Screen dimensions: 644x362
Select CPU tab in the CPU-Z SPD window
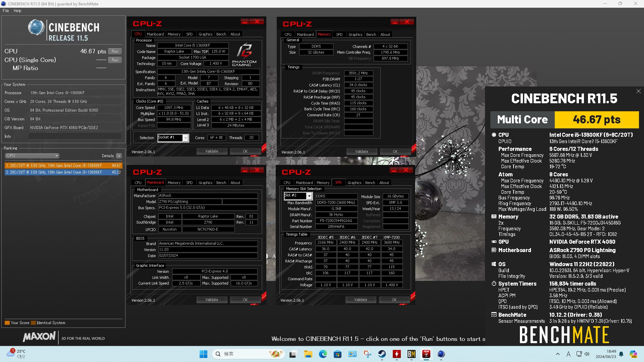coord(287,183)
